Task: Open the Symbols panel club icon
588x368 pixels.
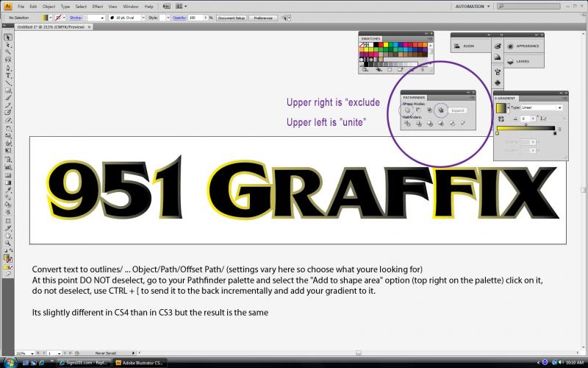Action: (498, 82)
